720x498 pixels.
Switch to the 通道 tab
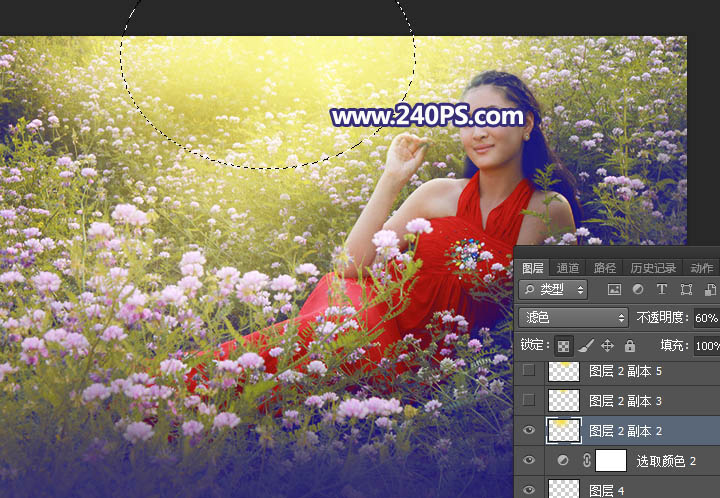click(568, 268)
